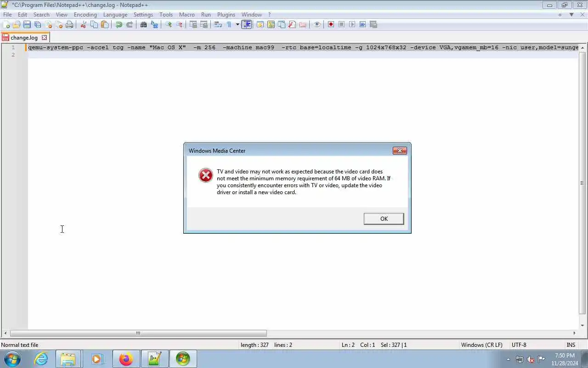Toggle the indent guide toolbar button
The image size is (588, 368).
tap(247, 24)
